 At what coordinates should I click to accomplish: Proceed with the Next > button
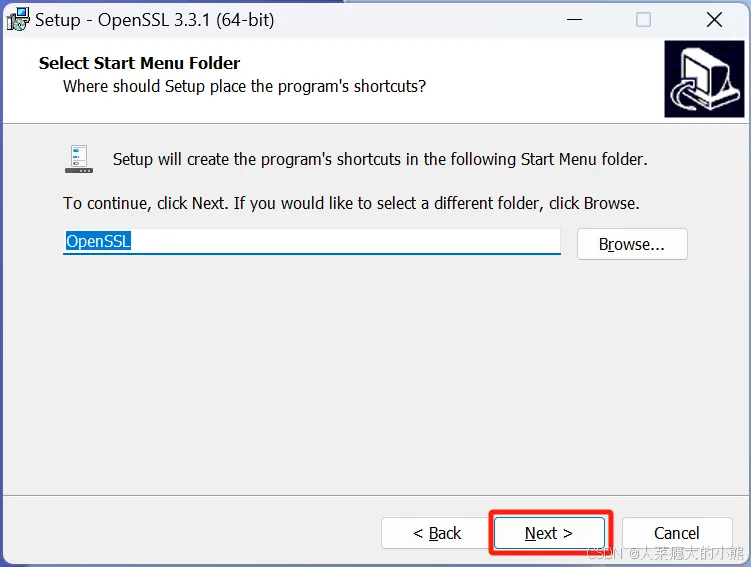click(x=548, y=533)
